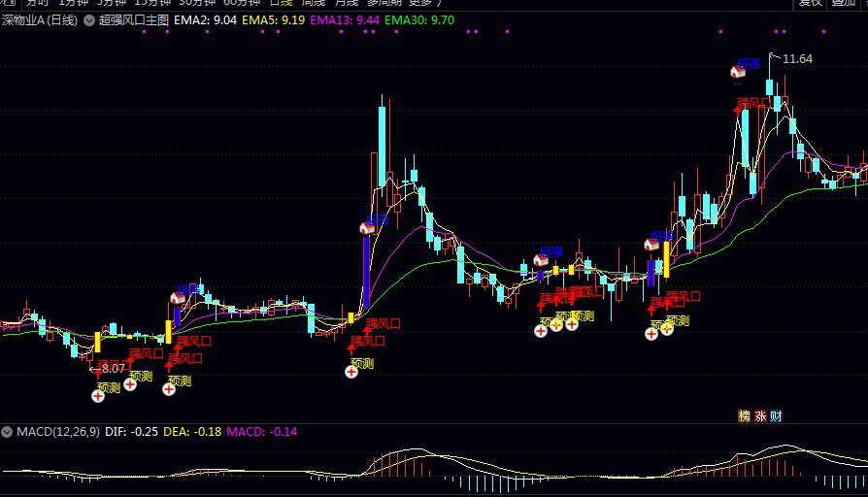
Task: Click the lone plus marker under the mid-chart 预测 label
Action: pos(351,372)
